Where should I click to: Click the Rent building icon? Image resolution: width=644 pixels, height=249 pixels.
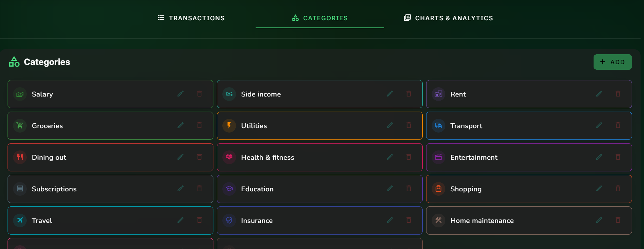pyautogui.click(x=438, y=94)
